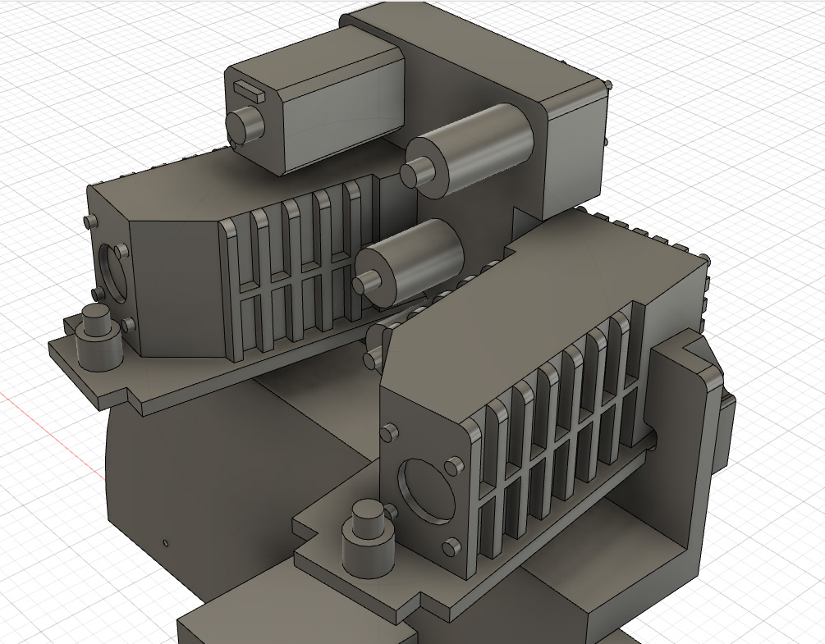Image resolution: width=825 pixels, height=644 pixels.
Task: Select the large circular hole in the left housing
Action: click(112, 273)
